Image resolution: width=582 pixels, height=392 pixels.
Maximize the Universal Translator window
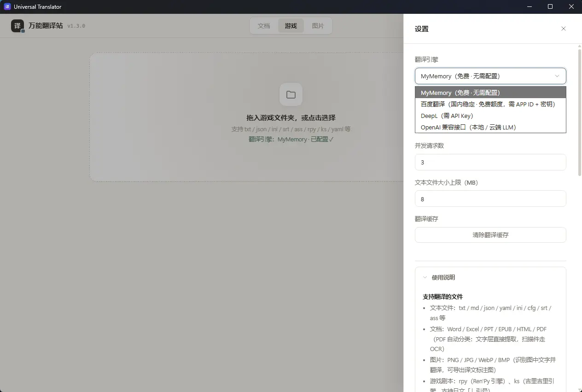[550, 6]
